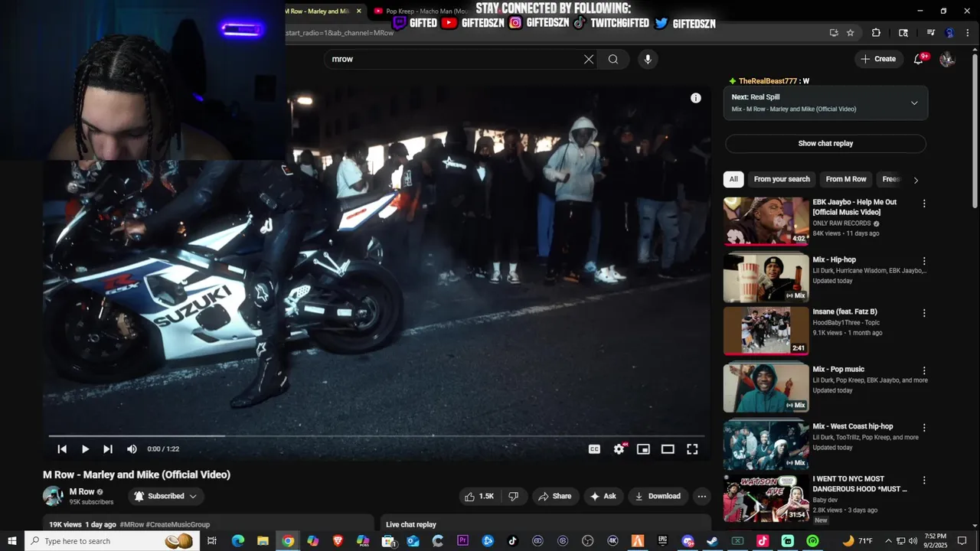Clear the search text with the X
The width and height of the screenshot is (980, 551).
pos(589,59)
